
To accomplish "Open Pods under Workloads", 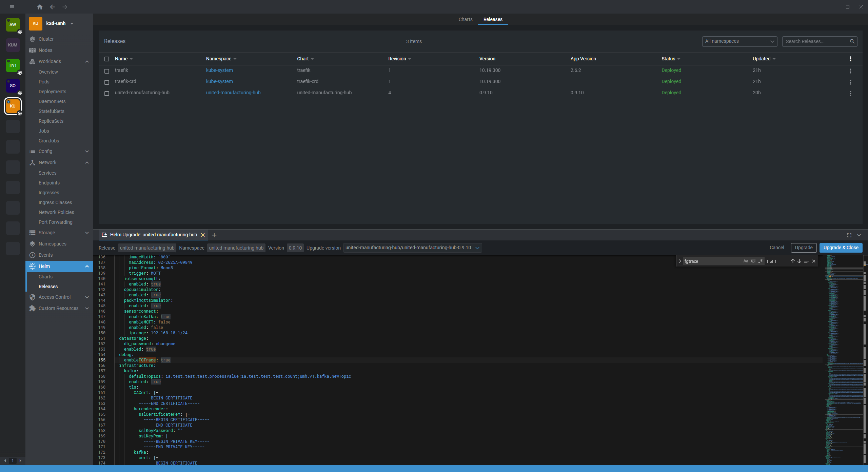I will (44, 82).
